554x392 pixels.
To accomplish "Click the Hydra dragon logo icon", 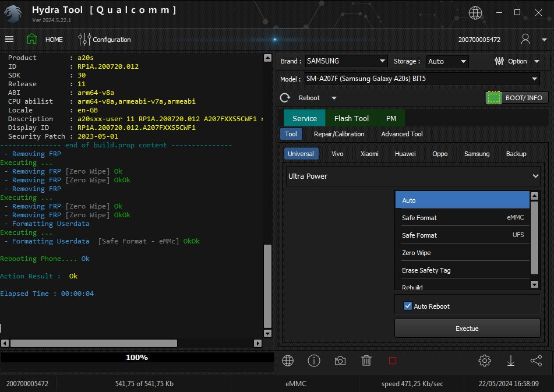I will click(13, 14).
